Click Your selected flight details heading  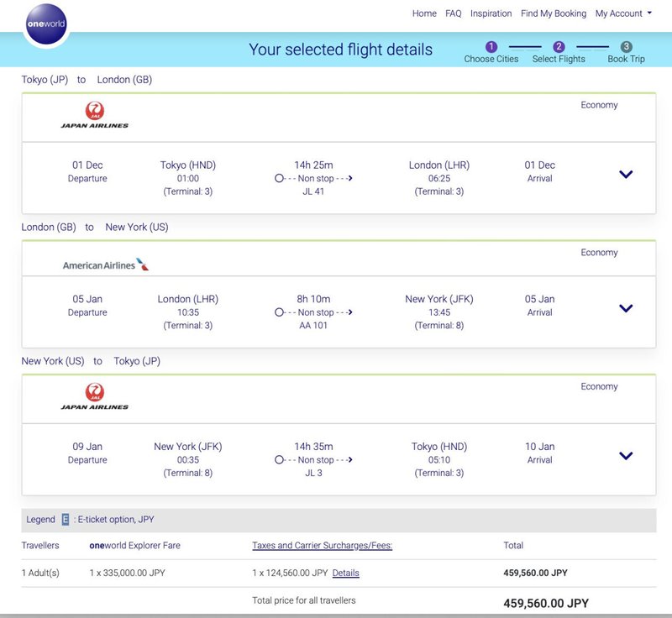pyautogui.click(x=341, y=50)
